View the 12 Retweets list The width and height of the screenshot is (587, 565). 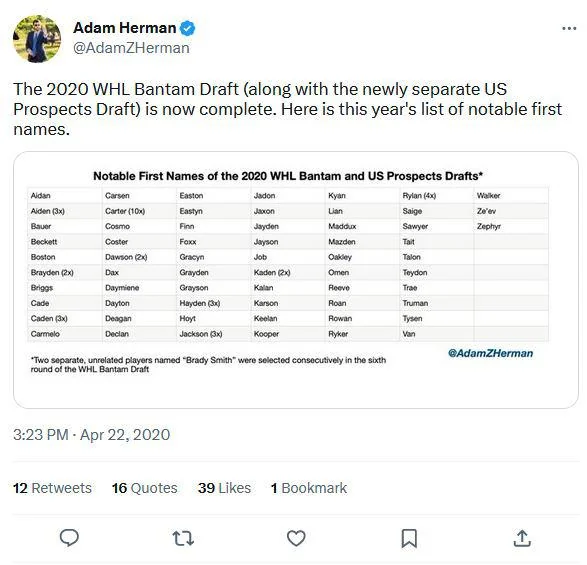click(x=52, y=488)
